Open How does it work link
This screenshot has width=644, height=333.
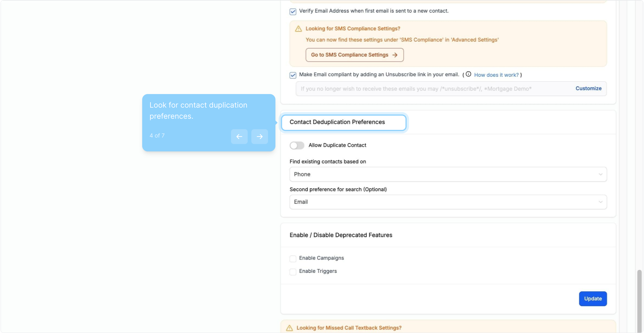click(496, 75)
